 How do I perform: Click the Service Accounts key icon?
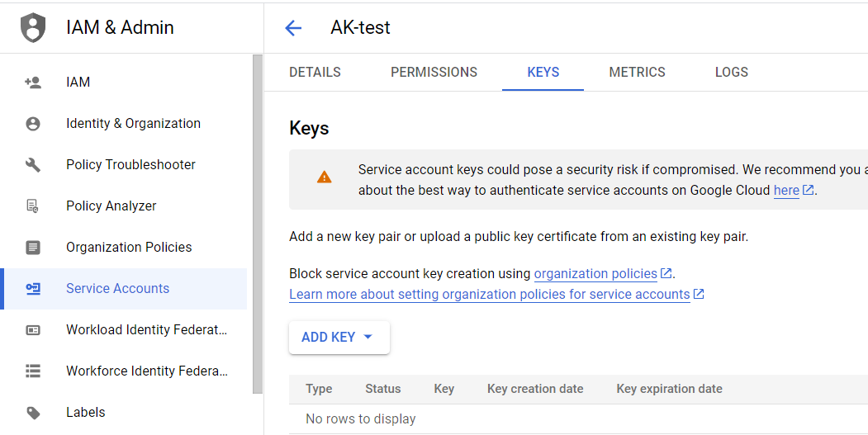[33, 289]
